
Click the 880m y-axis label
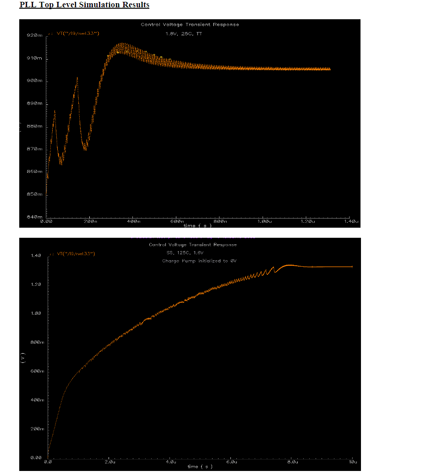pos(34,126)
